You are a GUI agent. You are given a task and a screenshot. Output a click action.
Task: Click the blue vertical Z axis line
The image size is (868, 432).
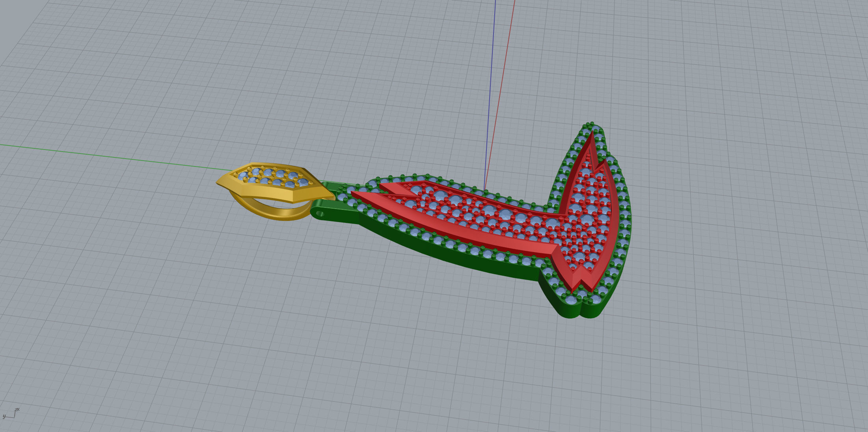pos(490,95)
